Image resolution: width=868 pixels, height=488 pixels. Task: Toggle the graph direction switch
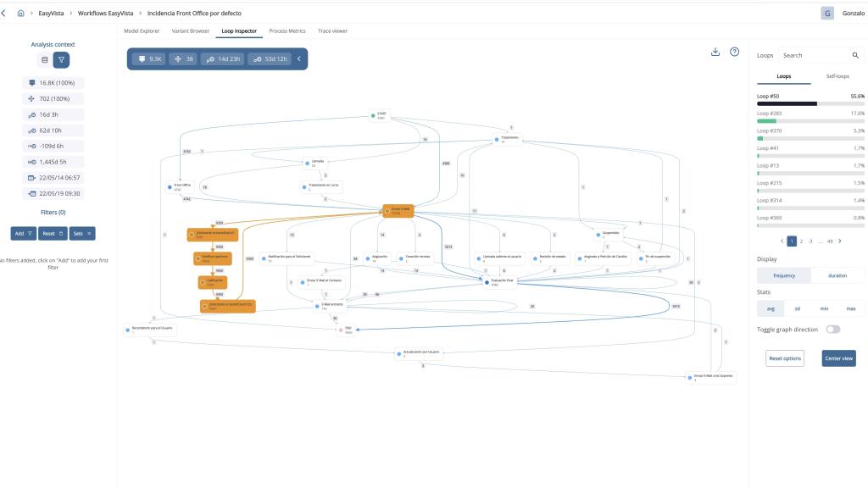pos(833,329)
